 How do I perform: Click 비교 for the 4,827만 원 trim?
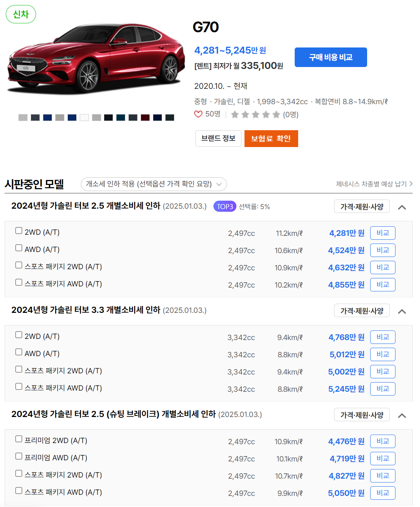point(383,476)
